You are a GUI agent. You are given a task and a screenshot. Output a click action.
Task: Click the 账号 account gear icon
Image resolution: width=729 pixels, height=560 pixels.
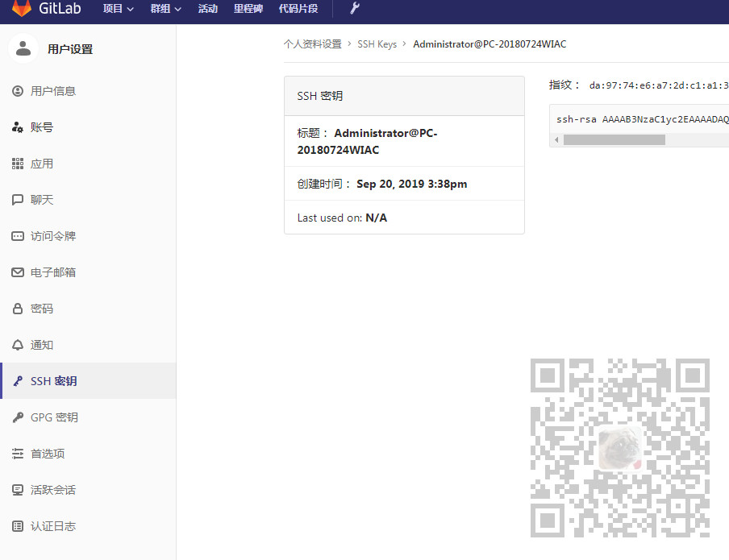click(x=18, y=127)
